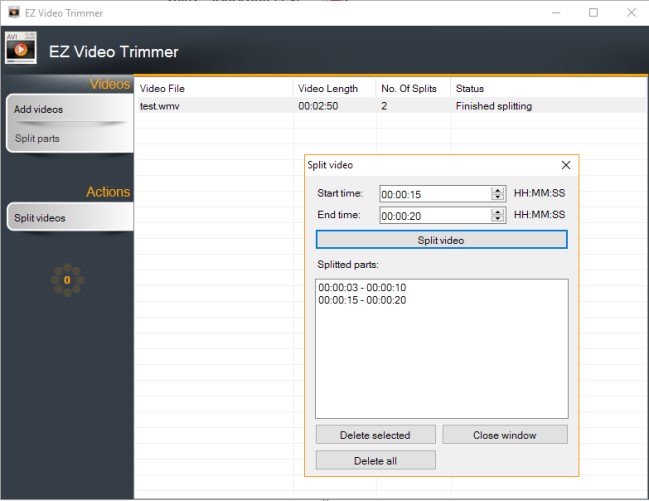
Task: Click the Status column header
Action: point(548,88)
